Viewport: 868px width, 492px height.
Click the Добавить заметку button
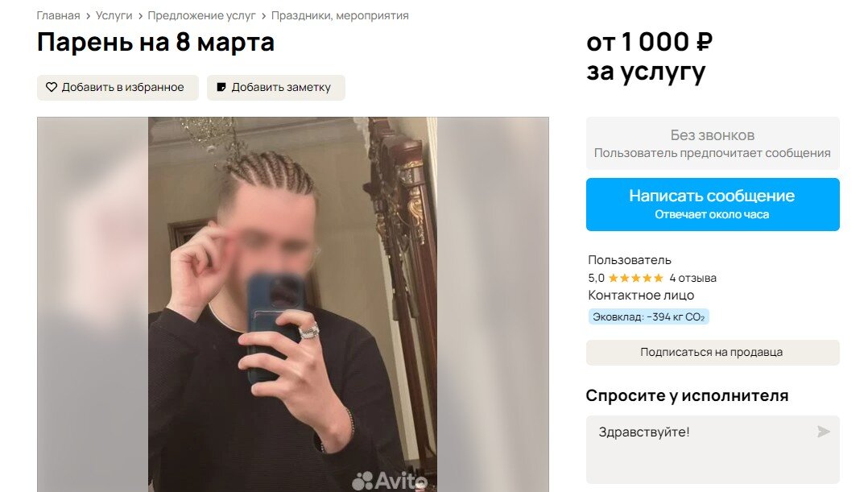pyautogui.click(x=276, y=88)
